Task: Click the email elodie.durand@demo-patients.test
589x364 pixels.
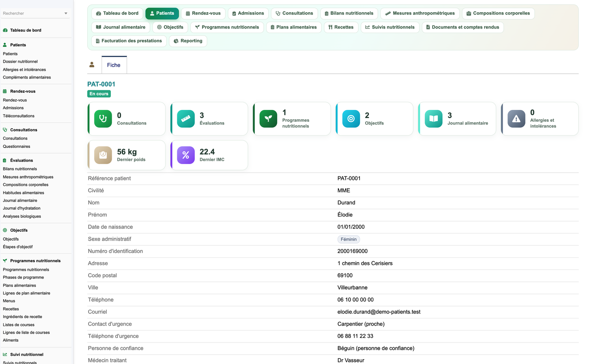Action: click(x=379, y=312)
